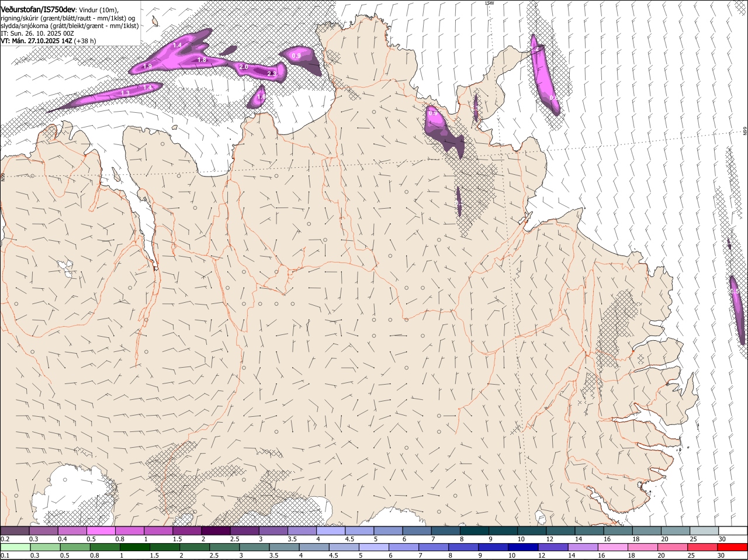Click the N99 label on the right edge
The height and width of the screenshot is (560, 748).
point(746,132)
